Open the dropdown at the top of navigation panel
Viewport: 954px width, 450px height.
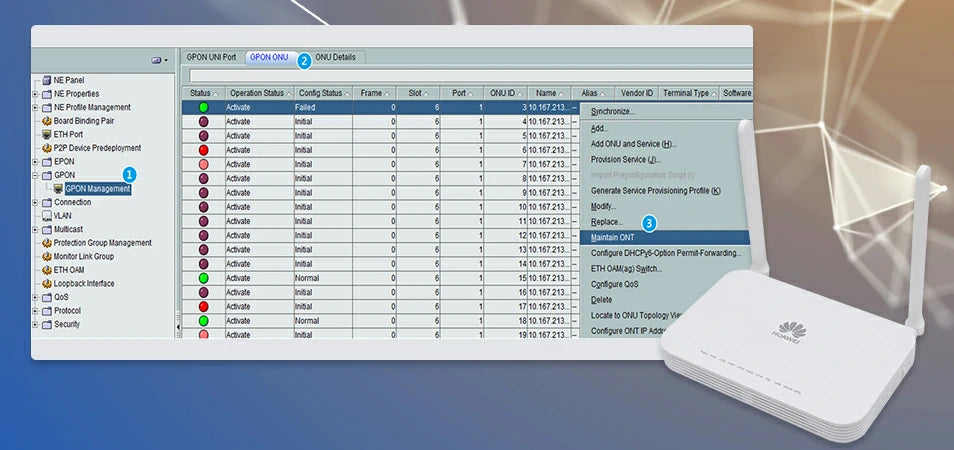[x=159, y=60]
